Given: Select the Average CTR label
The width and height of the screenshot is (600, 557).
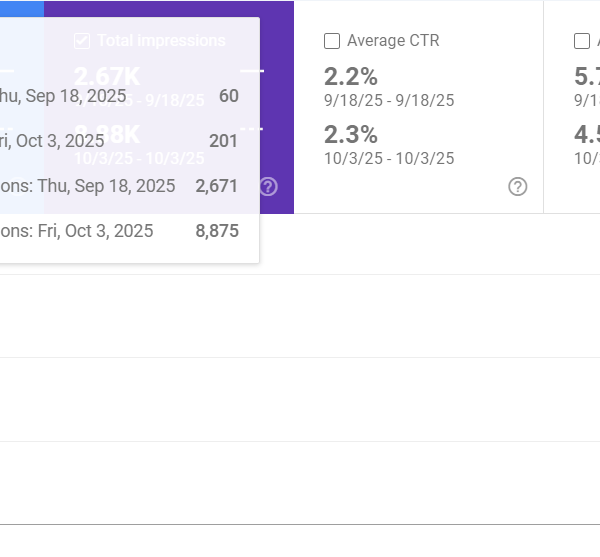Looking at the screenshot, I should click(x=393, y=41).
